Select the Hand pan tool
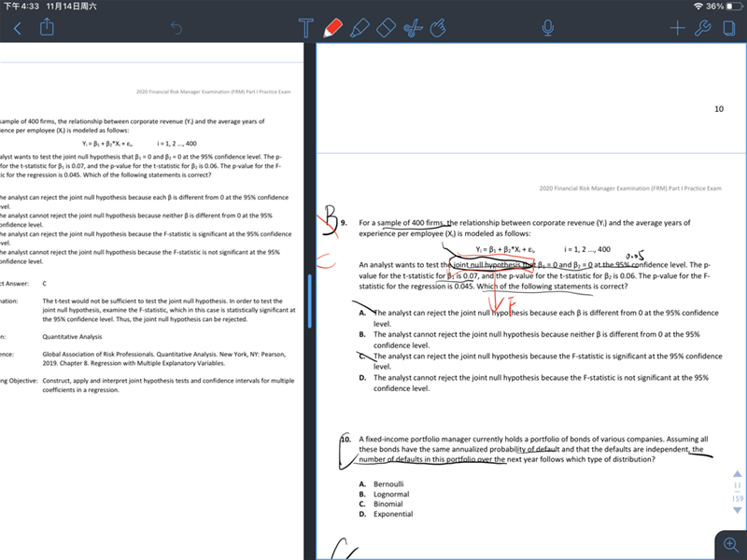 438,28
